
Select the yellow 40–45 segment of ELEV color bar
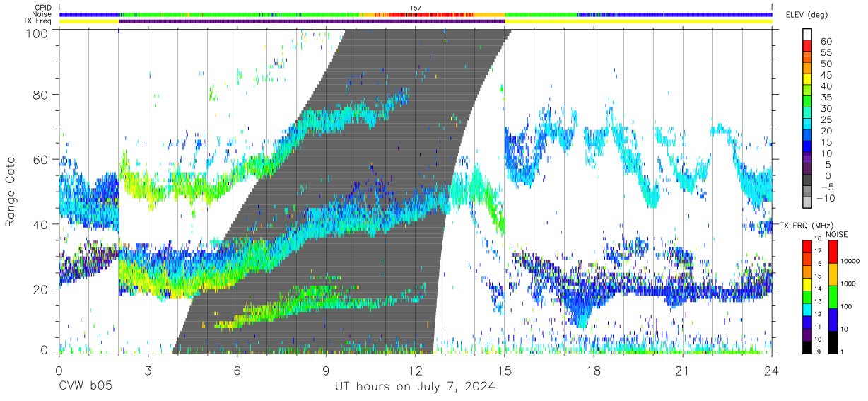tap(807, 79)
